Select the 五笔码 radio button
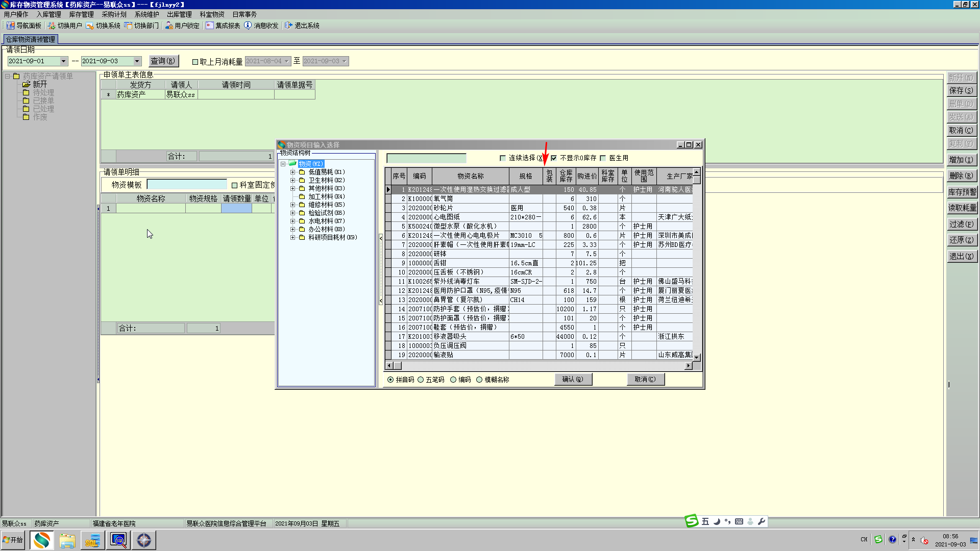The image size is (980, 551). point(421,380)
